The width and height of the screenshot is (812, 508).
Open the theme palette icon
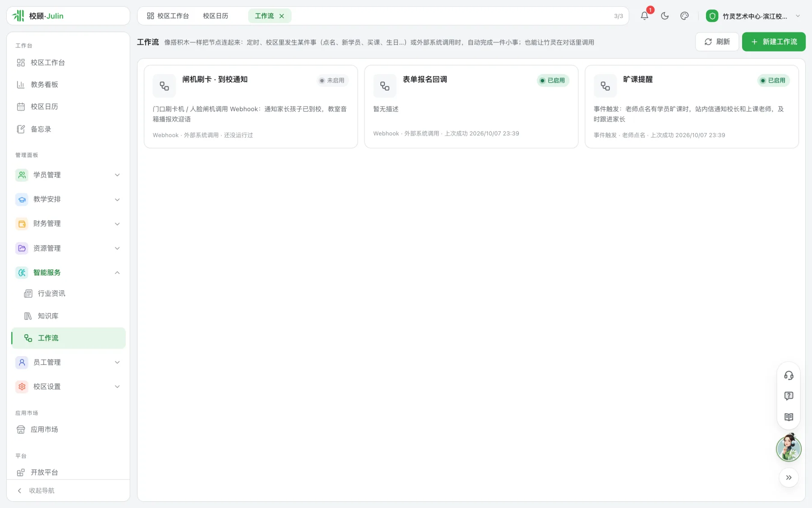(684, 16)
